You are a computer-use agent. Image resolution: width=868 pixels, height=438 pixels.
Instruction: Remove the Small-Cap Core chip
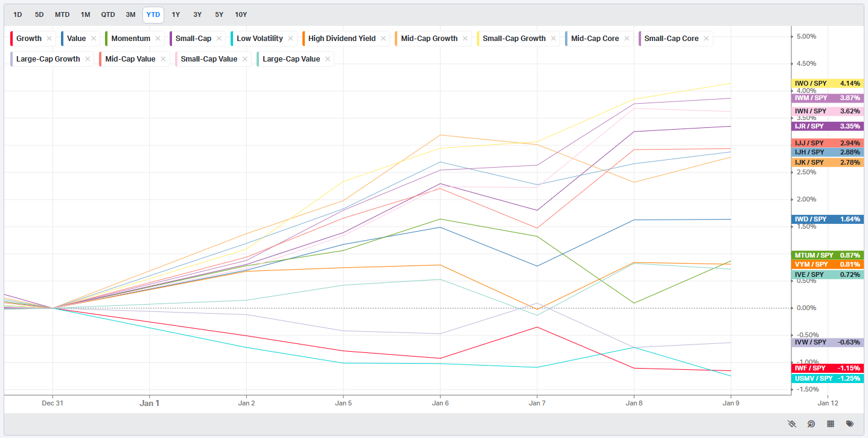point(706,39)
